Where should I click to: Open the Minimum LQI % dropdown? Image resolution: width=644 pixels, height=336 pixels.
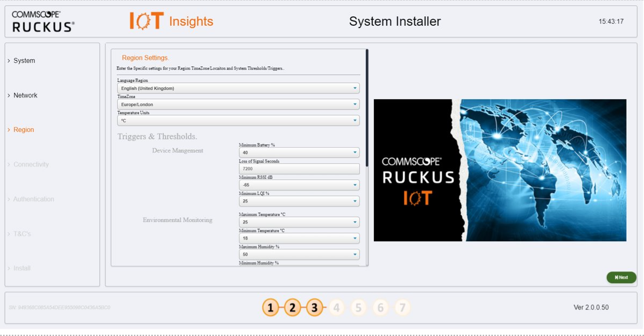coord(299,201)
